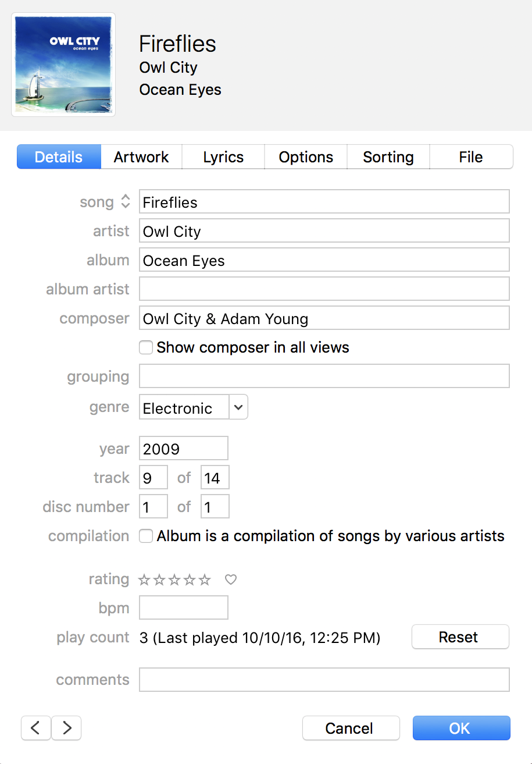Click the artist field containing Owl City

pyautogui.click(x=324, y=230)
